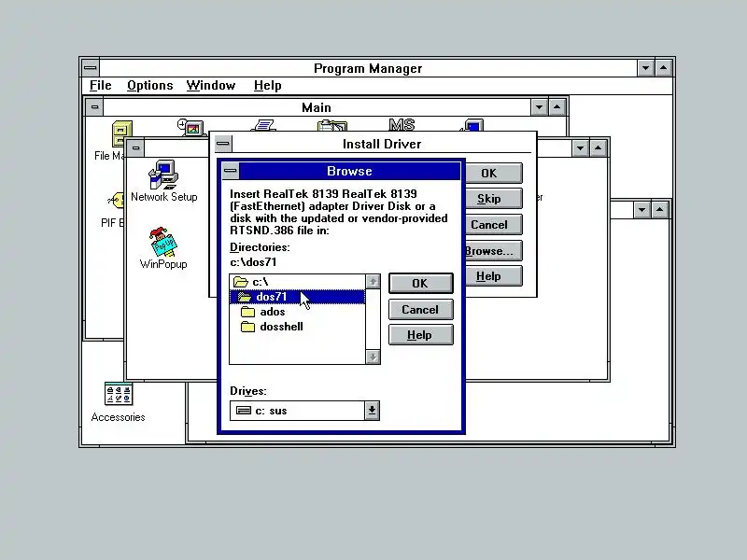Click OK in the Browse dialog

coord(421,284)
